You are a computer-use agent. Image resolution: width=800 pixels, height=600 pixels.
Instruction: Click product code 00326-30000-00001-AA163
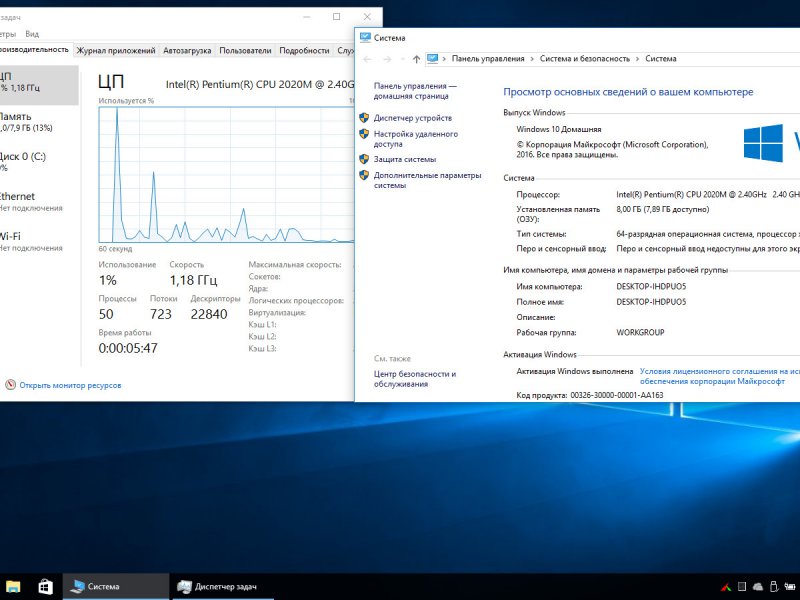(x=616, y=395)
